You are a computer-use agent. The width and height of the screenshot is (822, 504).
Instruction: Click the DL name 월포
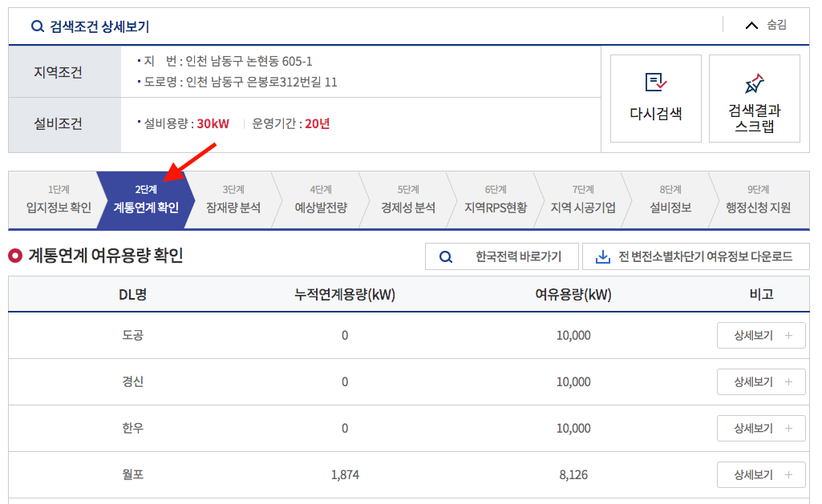pos(132,474)
